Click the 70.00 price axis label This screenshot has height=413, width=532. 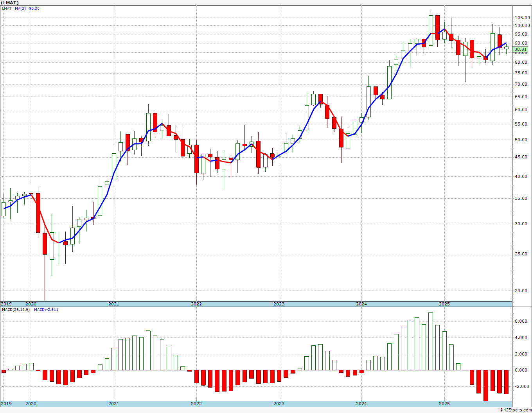[x=522, y=84]
